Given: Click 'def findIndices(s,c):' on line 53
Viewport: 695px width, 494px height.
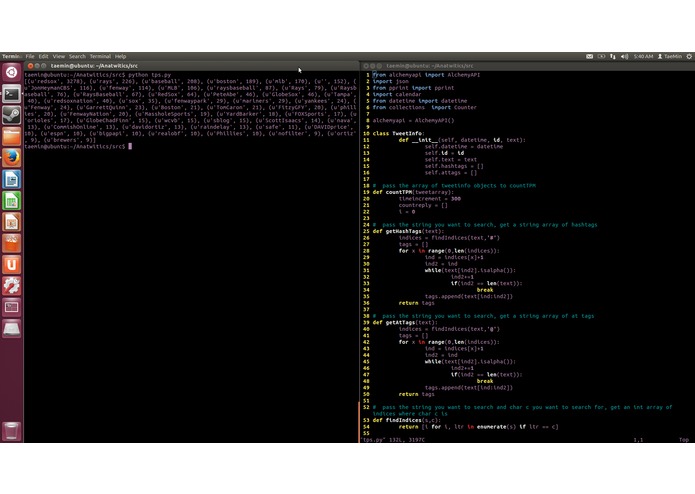Looking at the screenshot, I should click(x=407, y=420).
